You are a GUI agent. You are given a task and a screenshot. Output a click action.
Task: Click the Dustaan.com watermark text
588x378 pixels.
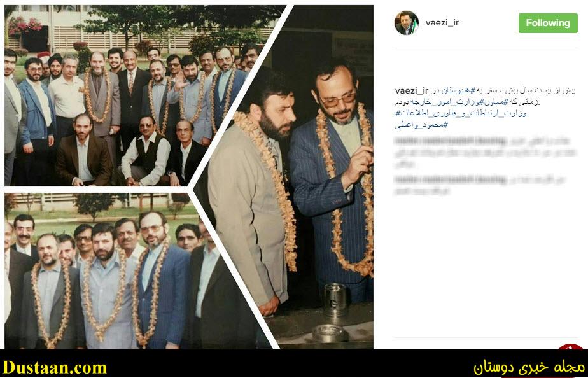(55, 367)
